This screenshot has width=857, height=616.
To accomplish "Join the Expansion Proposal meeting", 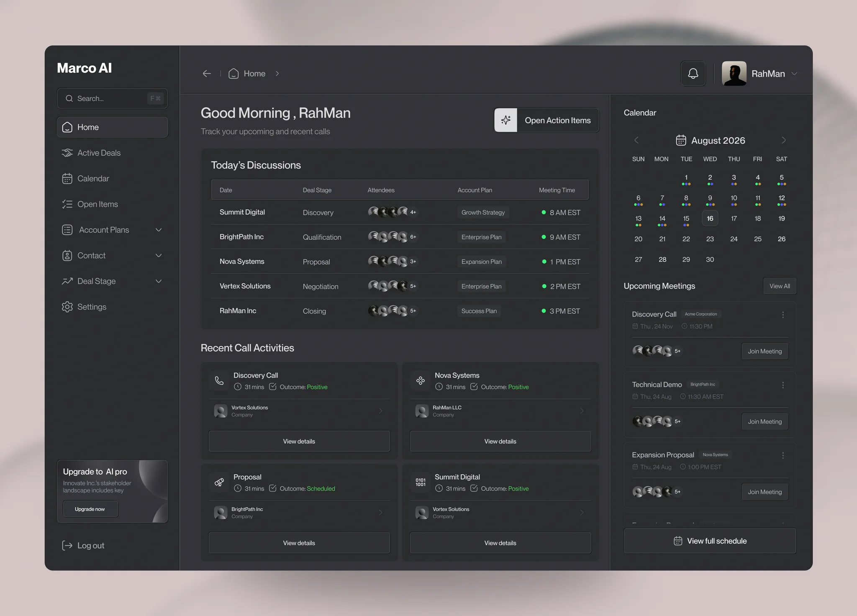I will pos(765,492).
